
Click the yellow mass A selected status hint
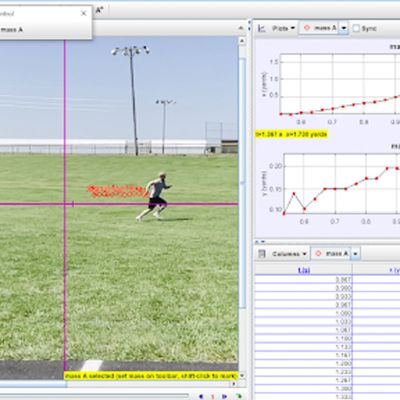coord(150,376)
